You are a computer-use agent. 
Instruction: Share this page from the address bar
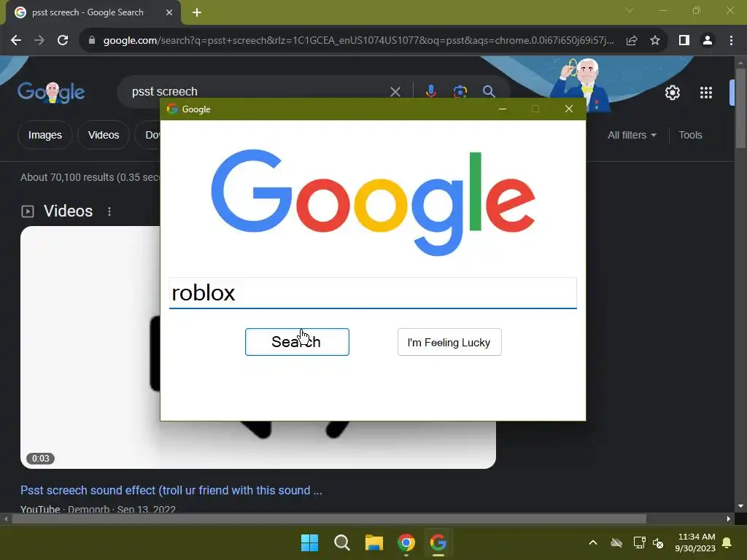(x=632, y=41)
